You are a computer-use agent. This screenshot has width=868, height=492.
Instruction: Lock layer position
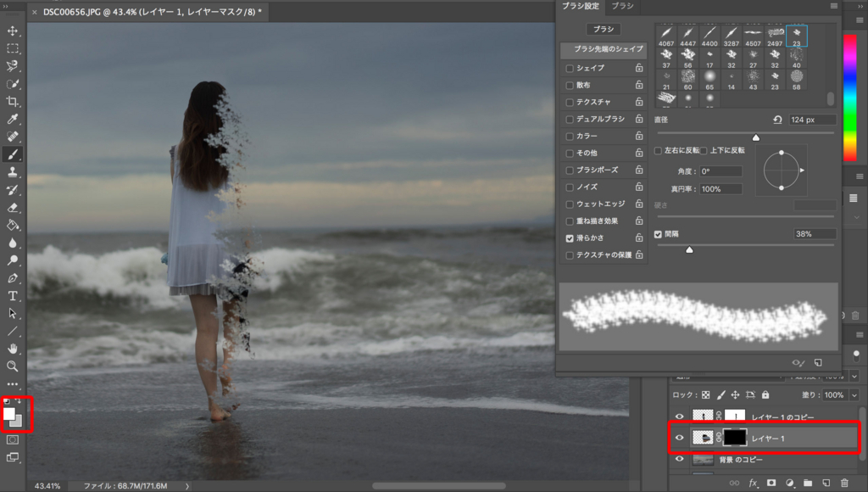(735, 395)
